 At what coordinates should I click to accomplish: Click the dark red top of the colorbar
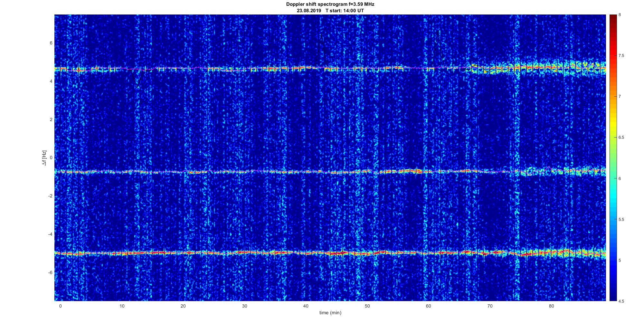(613, 19)
